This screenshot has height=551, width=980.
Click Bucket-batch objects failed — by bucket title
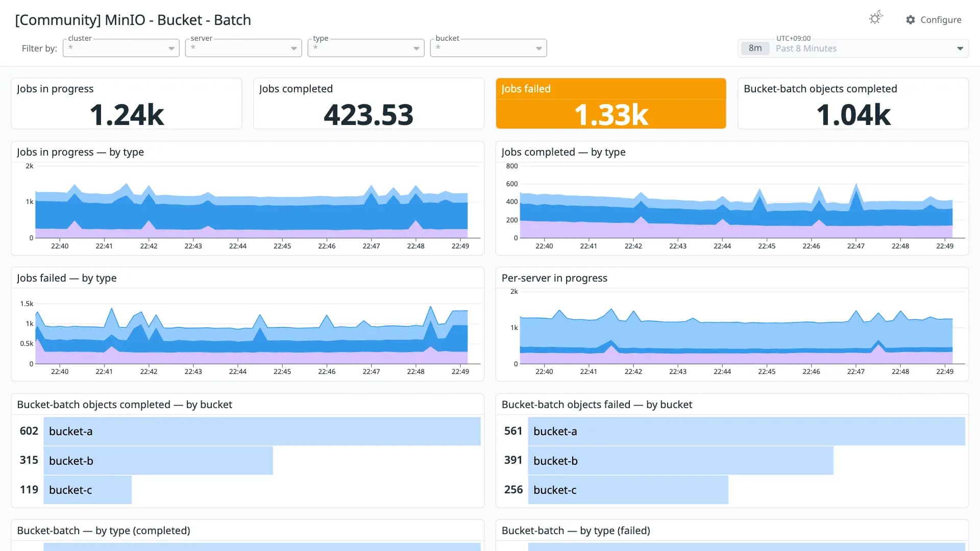pyautogui.click(x=597, y=405)
